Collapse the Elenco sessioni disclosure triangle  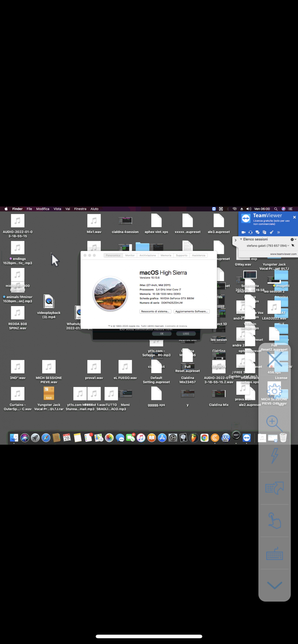(x=241, y=239)
